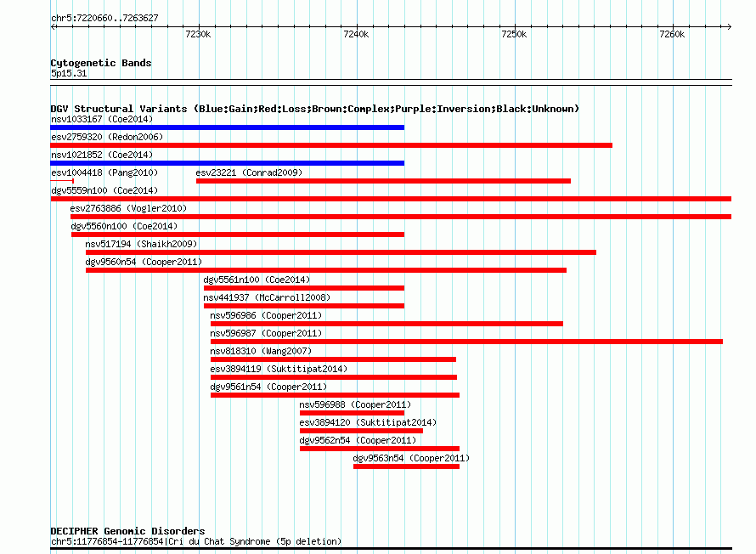The height and width of the screenshot is (554, 756).
Task: Select the dgv9562n54 (Cooper2011) label
Action: point(358,440)
